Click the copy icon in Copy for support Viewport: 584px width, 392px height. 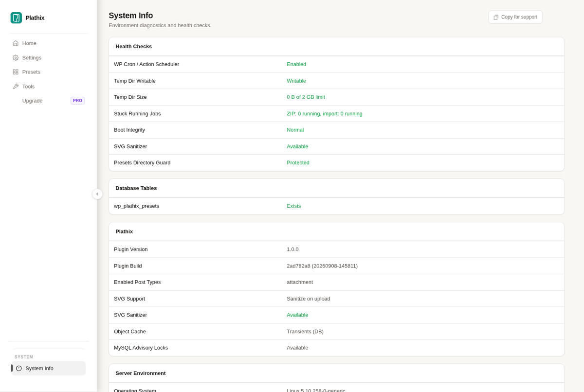(496, 17)
